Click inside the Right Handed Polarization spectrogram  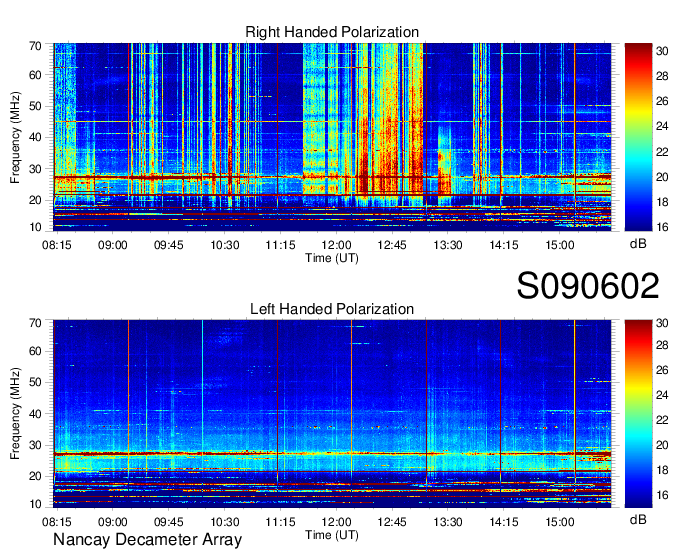click(x=332, y=137)
